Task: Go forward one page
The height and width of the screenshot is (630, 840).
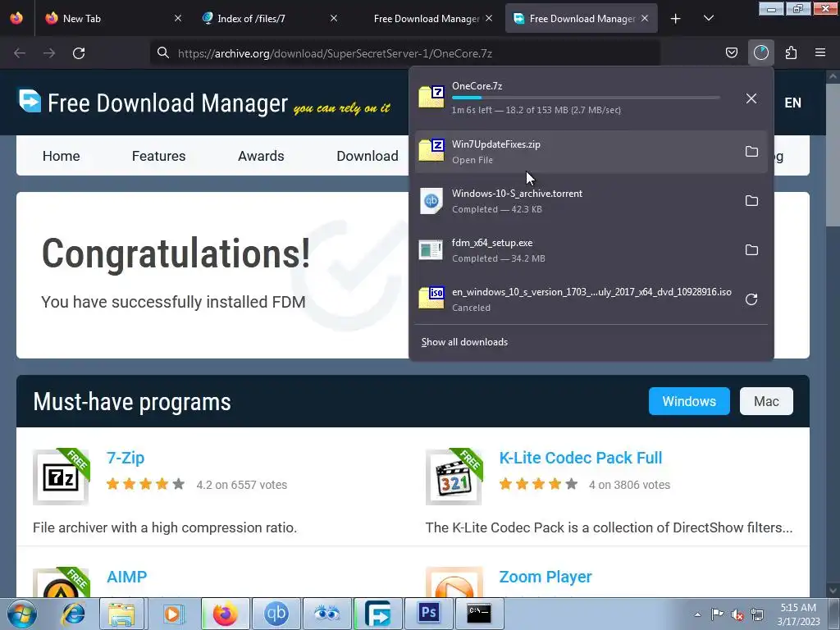Action: [x=49, y=53]
